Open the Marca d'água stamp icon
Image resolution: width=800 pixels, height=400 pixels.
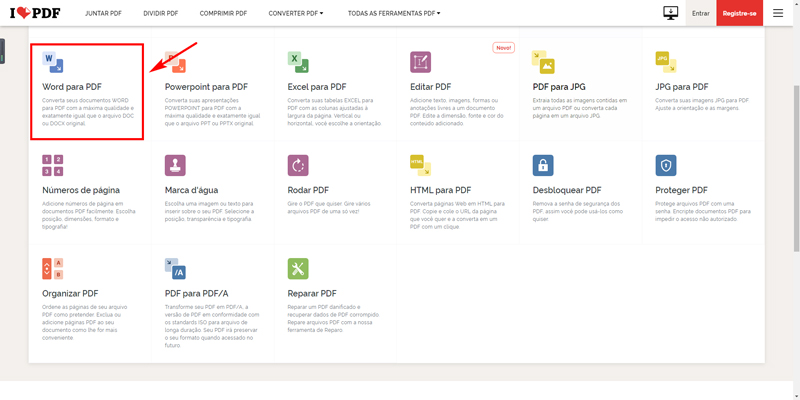pyautogui.click(x=175, y=165)
